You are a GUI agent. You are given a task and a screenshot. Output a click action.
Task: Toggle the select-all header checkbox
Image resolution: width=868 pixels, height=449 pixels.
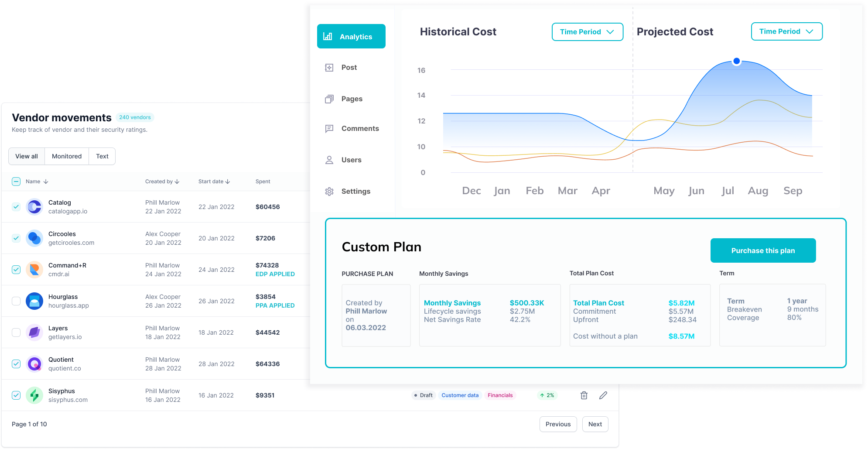(x=16, y=182)
